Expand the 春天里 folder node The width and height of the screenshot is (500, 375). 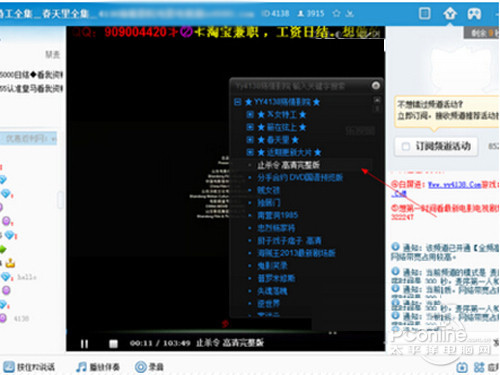[250, 140]
